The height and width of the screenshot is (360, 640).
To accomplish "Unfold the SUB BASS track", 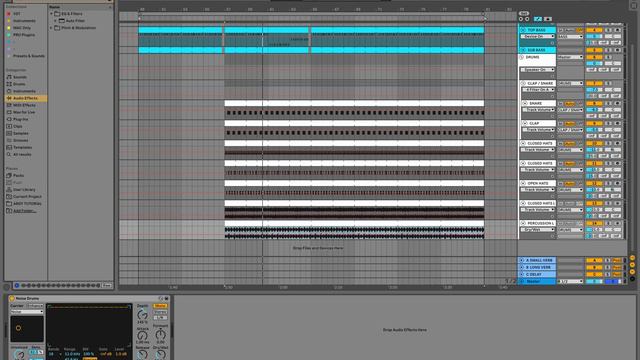I will [523, 50].
